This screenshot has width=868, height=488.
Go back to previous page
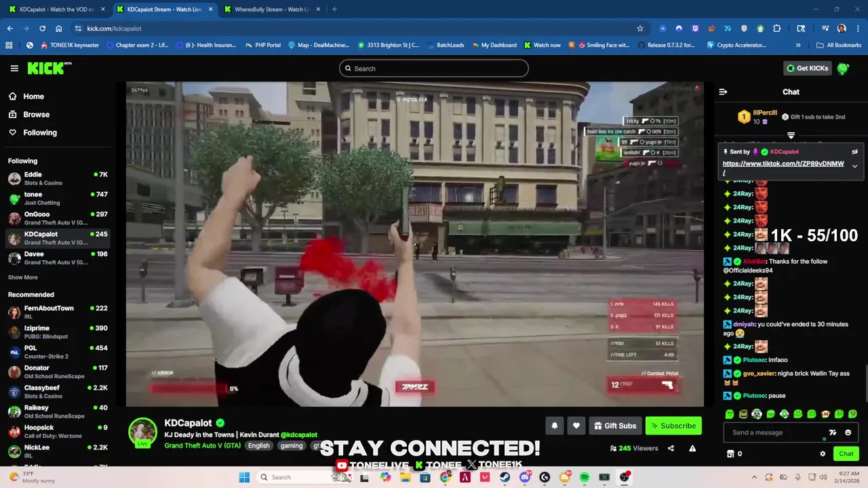click(9, 28)
